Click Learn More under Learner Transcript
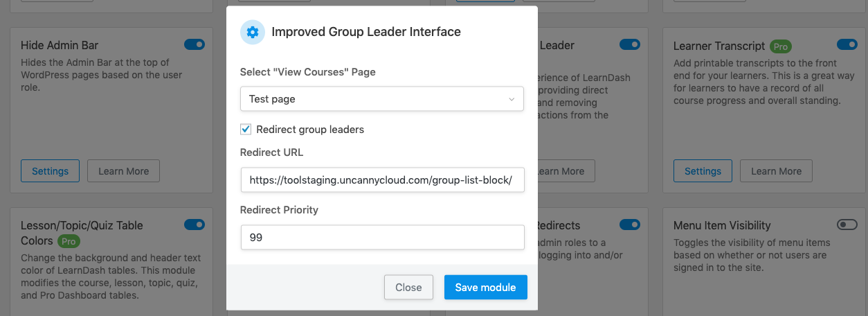 (x=776, y=171)
